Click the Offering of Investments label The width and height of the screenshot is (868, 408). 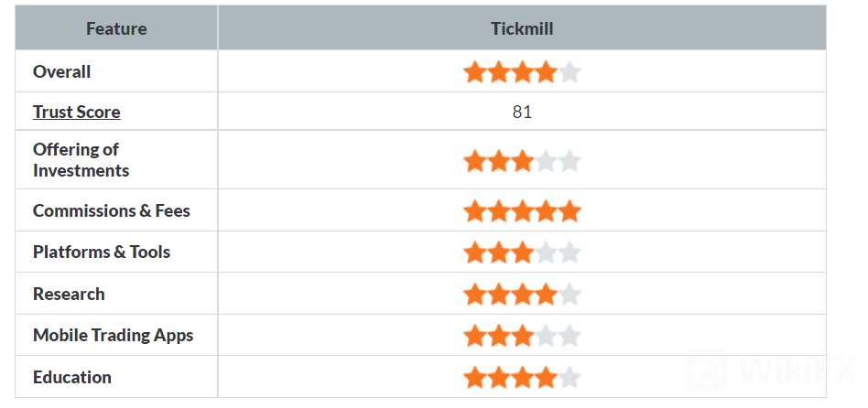tap(81, 160)
